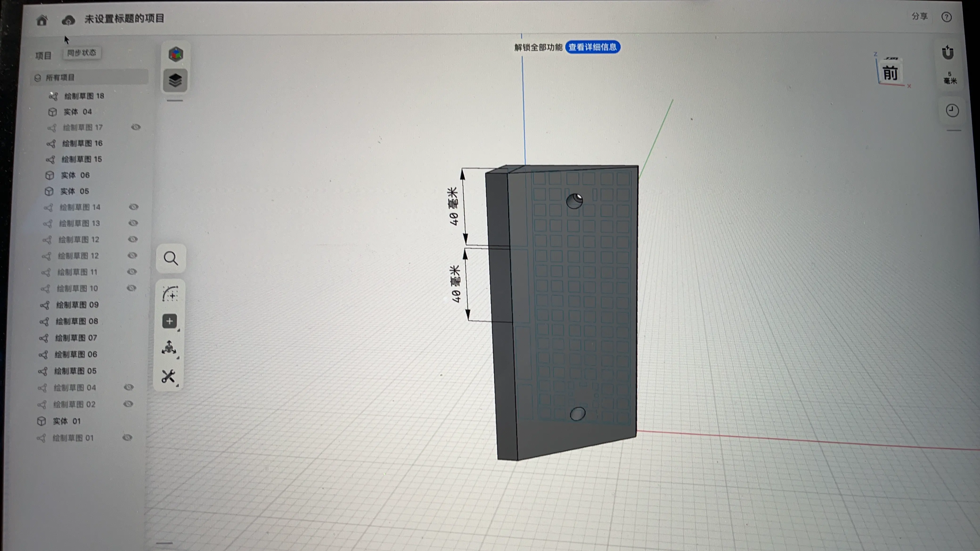This screenshot has width=980, height=551.
Task: Select the Sketch arc tool icon
Action: click(170, 294)
